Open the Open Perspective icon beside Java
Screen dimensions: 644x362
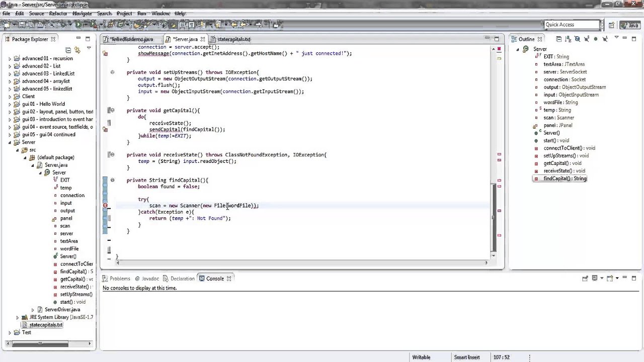(x=611, y=25)
